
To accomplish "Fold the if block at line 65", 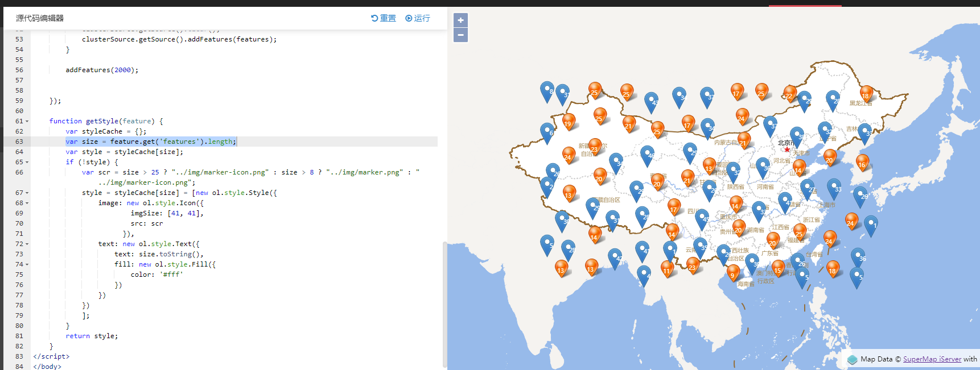I will pyautogui.click(x=27, y=162).
